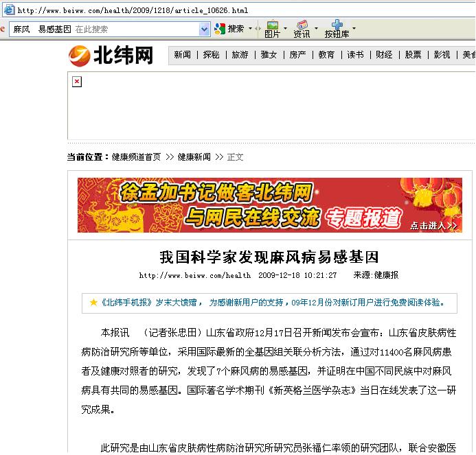Expand the 资讯 dropdown arrow
The height and width of the screenshot is (455, 476).
tap(316, 28)
